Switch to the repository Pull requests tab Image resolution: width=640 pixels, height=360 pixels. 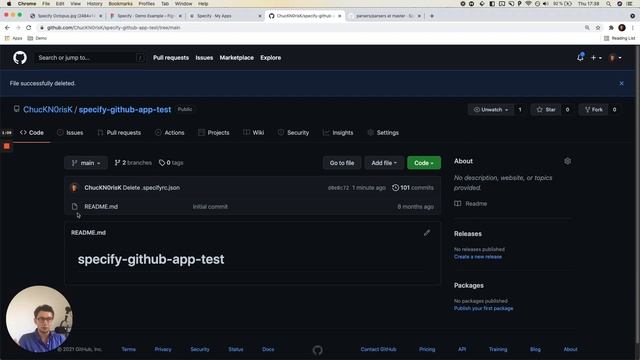(119, 133)
